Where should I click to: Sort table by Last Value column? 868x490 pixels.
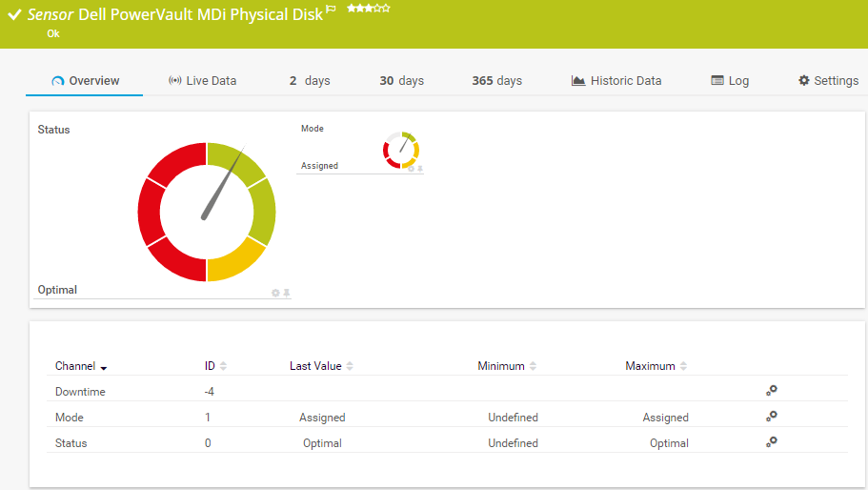click(x=320, y=366)
